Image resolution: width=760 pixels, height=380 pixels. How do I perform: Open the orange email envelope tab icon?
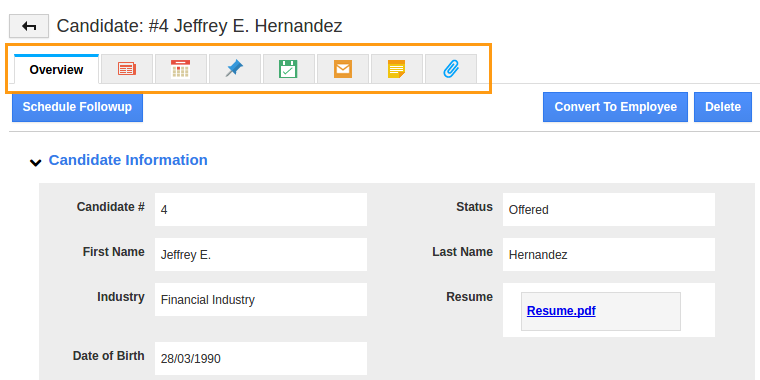(343, 69)
